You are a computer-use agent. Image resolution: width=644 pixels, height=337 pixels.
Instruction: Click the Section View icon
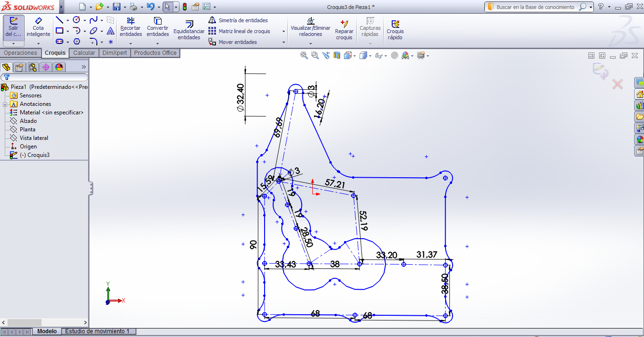click(x=337, y=55)
